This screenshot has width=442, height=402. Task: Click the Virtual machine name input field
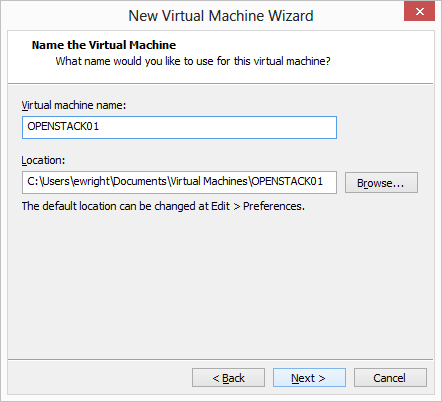click(x=179, y=127)
